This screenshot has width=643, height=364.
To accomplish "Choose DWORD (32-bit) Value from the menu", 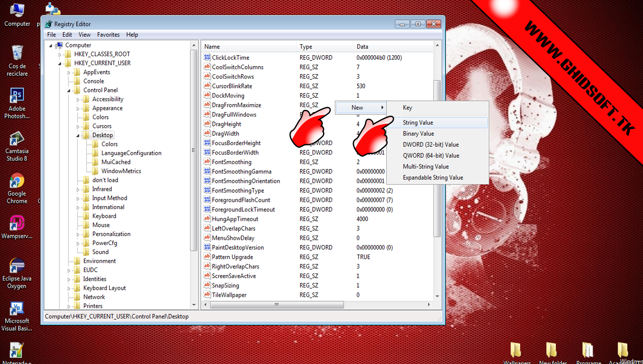I will point(431,144).
